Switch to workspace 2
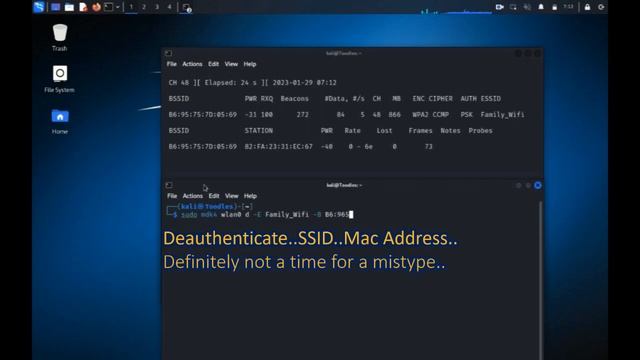The height and width of the screenshot is (360, 640). click(x=144, y=7)
